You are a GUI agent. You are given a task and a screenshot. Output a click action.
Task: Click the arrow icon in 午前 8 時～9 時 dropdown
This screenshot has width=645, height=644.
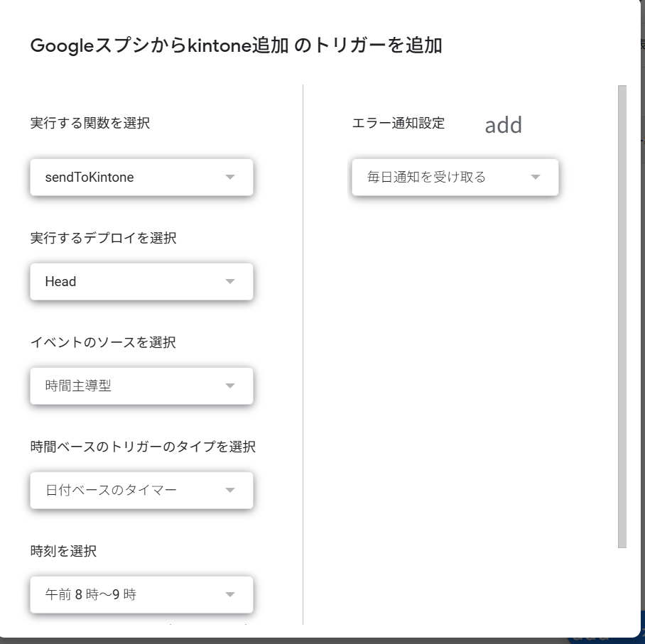[x=230, y=594]
